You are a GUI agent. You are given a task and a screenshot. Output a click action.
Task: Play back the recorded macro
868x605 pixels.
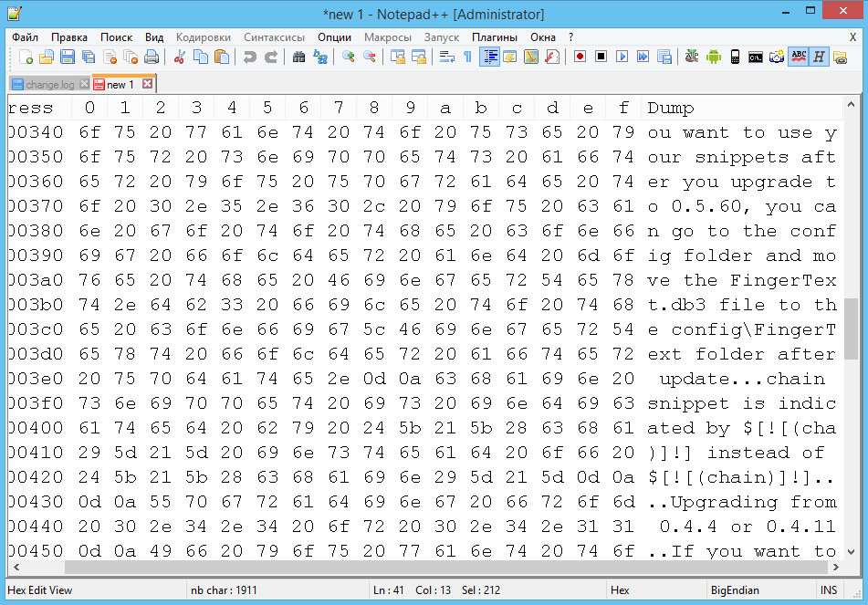(x=622, y=57)
